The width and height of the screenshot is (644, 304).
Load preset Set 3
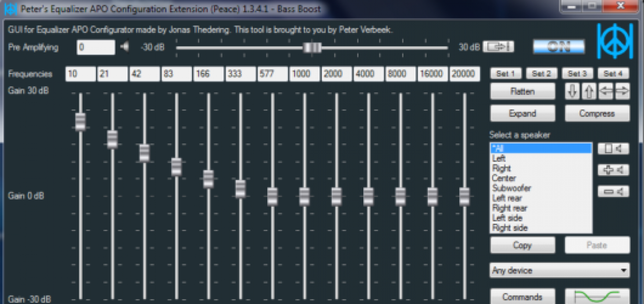pyautogui.click(x=577, y=74)
